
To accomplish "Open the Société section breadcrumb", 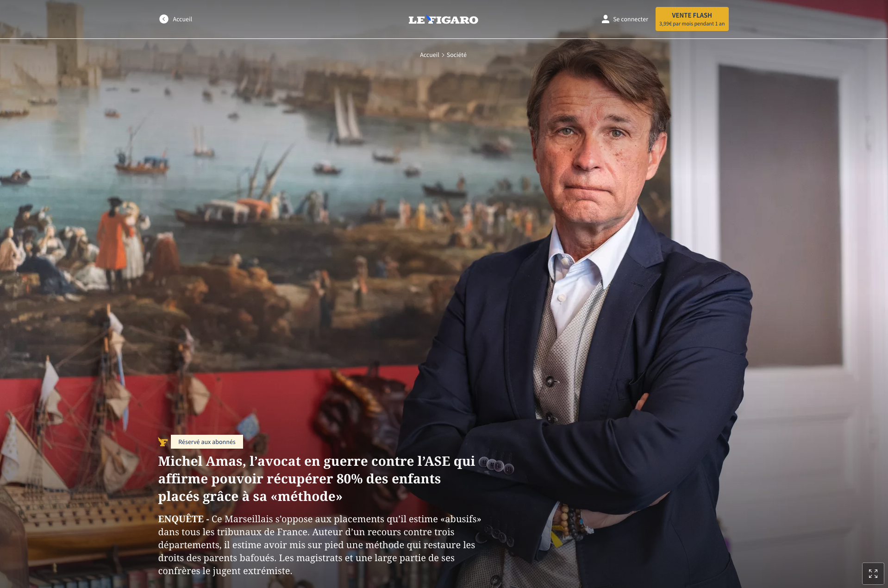I will point(457,55).
